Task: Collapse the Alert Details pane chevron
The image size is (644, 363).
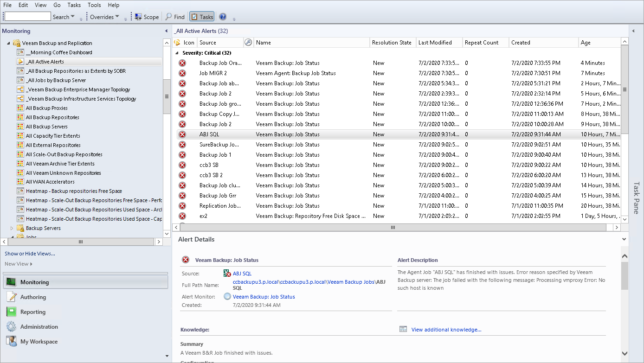Action: [625, 240]
